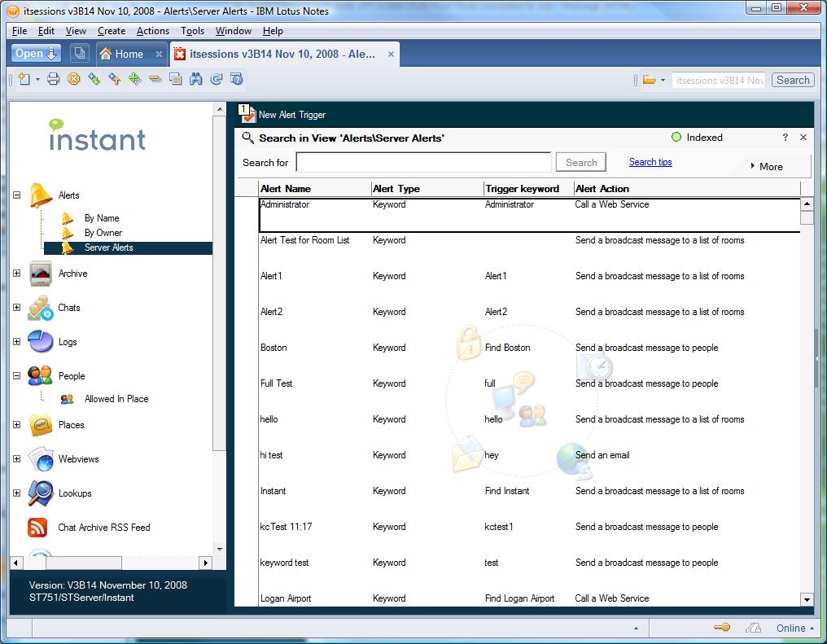Click the Print toolbar icon
This screenshot has height=644, width=827.
click(53, 80)
